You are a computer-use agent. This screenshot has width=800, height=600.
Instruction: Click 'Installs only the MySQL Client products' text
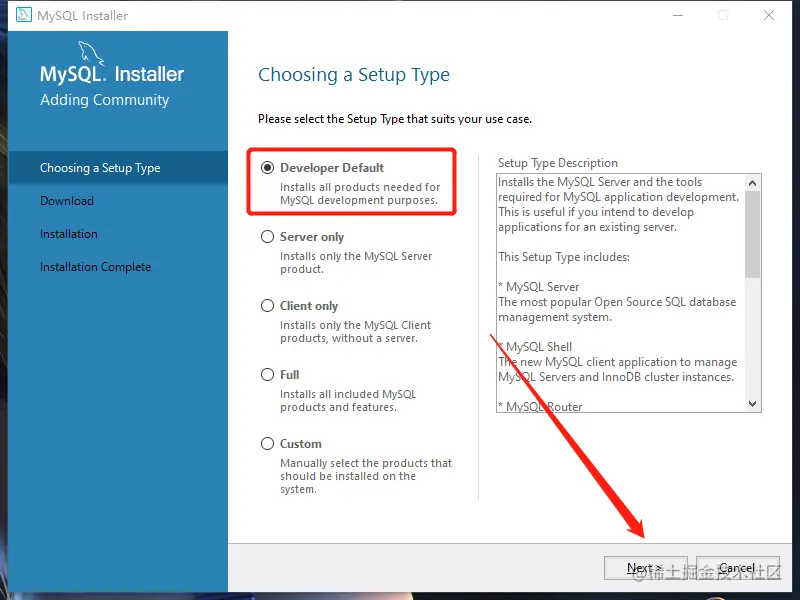pyautogui.click(x=356, y=332)
